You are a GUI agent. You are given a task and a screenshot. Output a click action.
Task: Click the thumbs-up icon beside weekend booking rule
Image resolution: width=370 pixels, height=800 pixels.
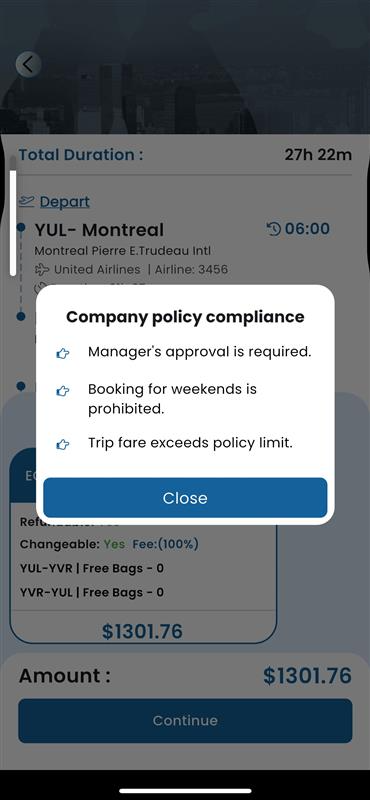[x=62, y=391]
